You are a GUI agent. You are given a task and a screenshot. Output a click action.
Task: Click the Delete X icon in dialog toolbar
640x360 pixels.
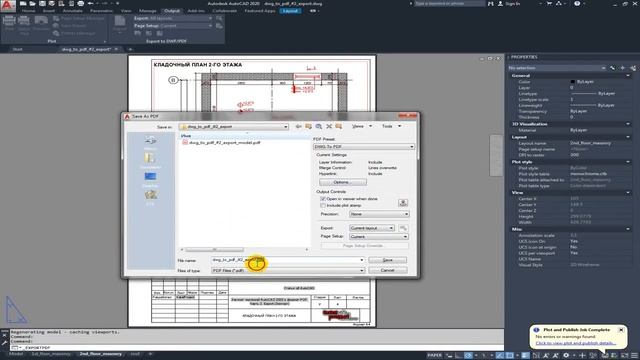pyautogui.click(x=329, y=127)
